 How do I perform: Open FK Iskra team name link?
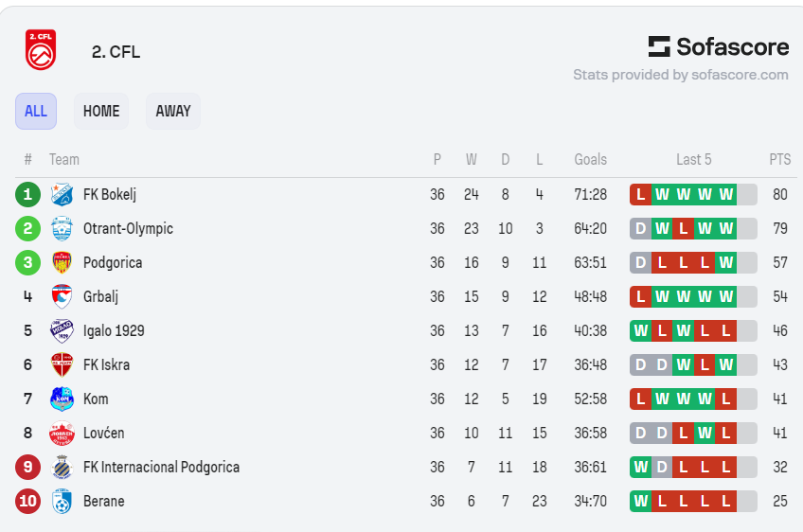pyautogui.click(x=106, y=365)
